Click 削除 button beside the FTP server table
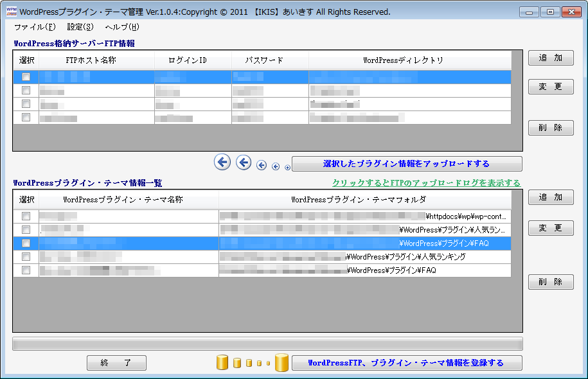 (x=551, y=128)
